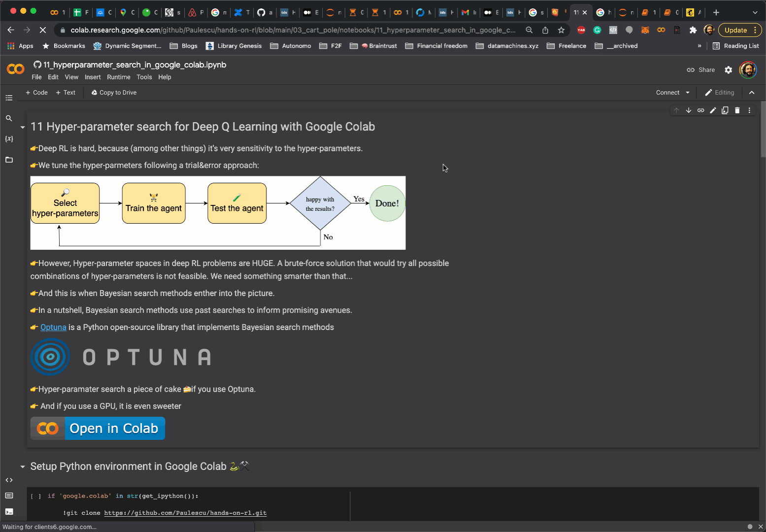Open the hands-on-rl GitHub URL in code
This screenshot has height=532, width=766.
tap(185, 513)
